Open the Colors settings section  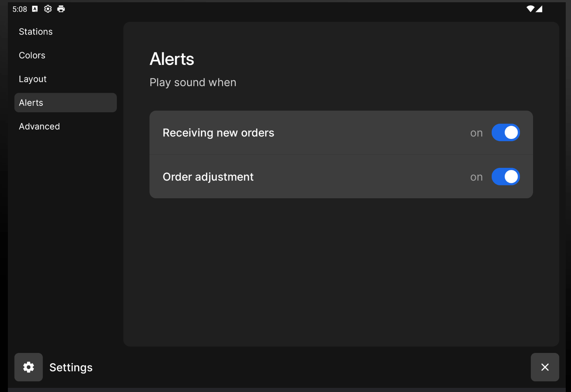click(32, 55)
